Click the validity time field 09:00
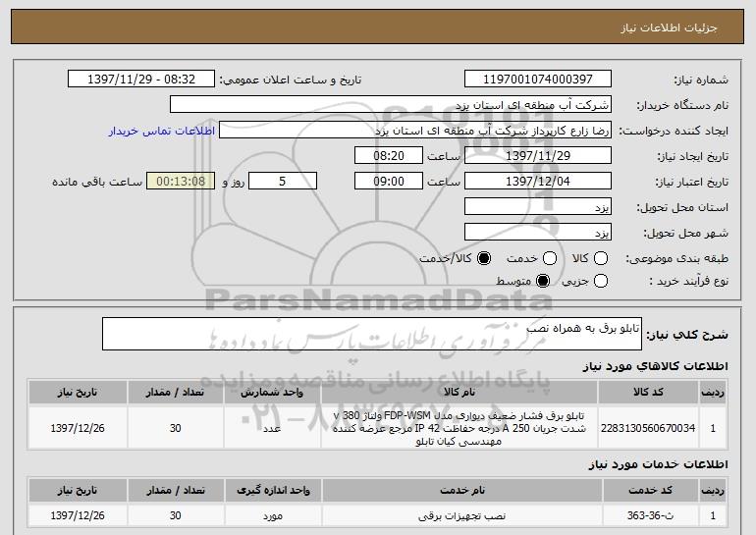The image size is (756, 535). 389,182
